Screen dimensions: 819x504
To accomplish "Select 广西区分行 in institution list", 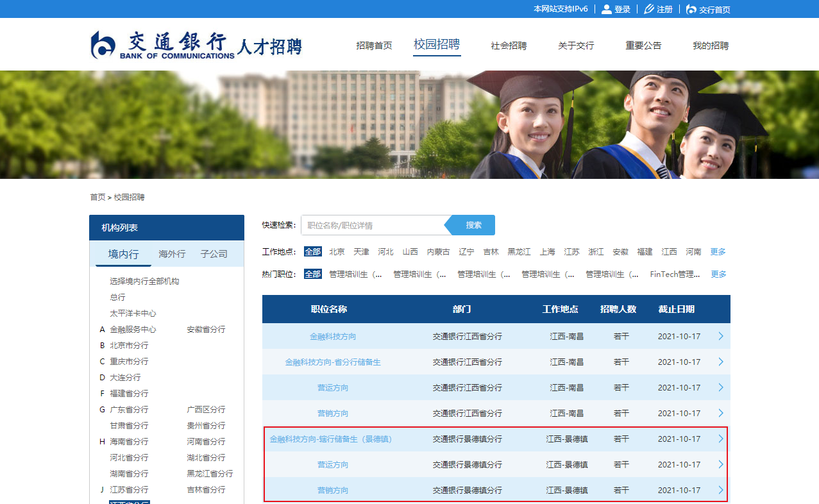I will click(x=206, y=410).
